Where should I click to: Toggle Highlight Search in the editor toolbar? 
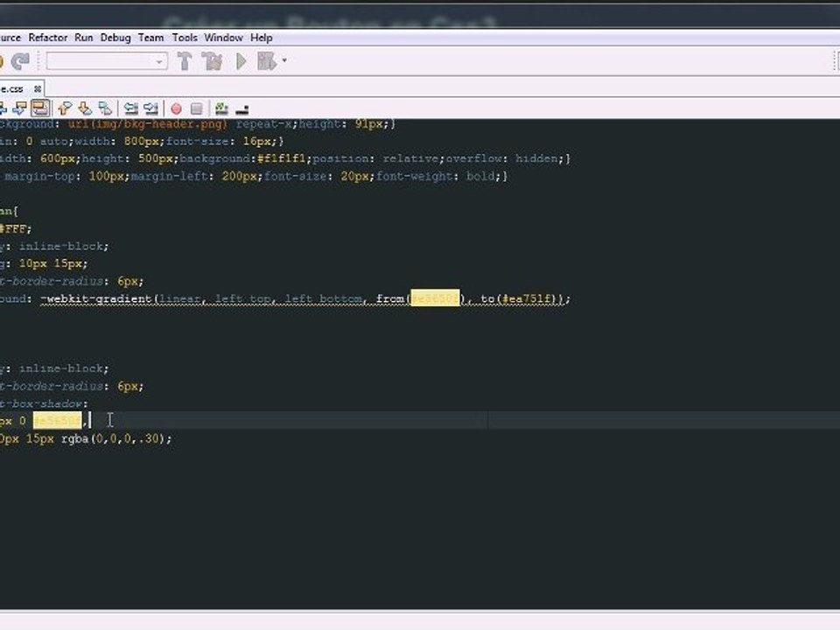point(40,108)
